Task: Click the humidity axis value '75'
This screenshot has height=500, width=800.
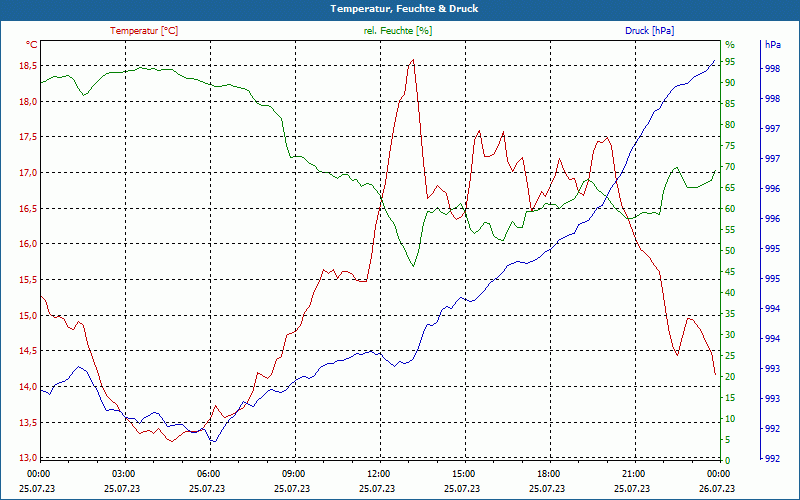Action: (x=730, y=145)
